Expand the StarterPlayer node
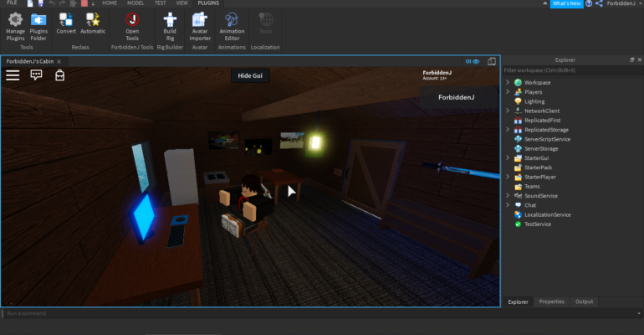 508,178
